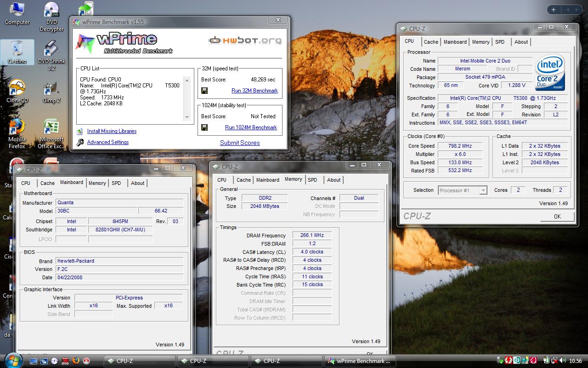Click the Run 1024M Benchmark link
Image resolution: width=588 pixels, height=368 pixels.
251,127
